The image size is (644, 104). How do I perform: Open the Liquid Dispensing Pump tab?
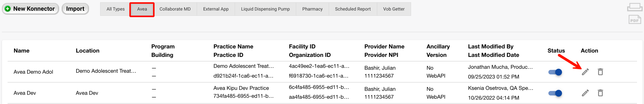coord(265,9)
